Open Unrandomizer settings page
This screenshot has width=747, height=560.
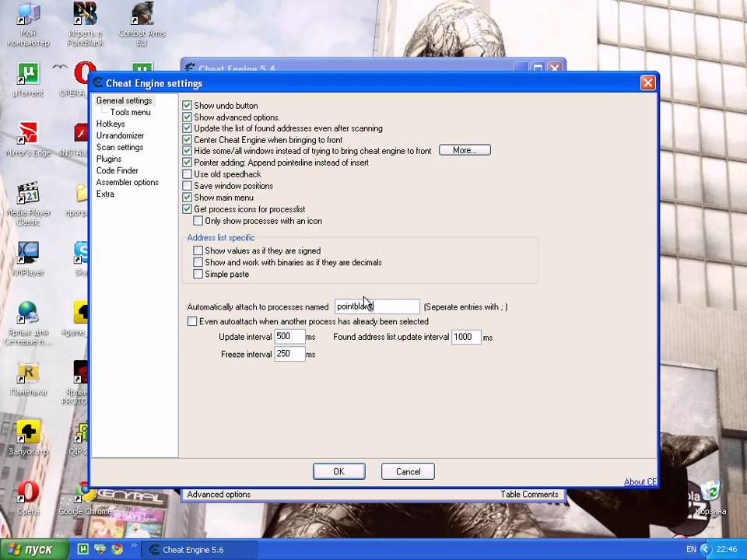click(x=120, y=135)
